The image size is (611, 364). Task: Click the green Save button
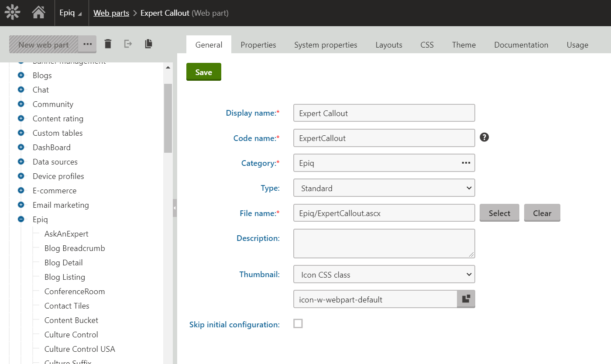[203, 72]
